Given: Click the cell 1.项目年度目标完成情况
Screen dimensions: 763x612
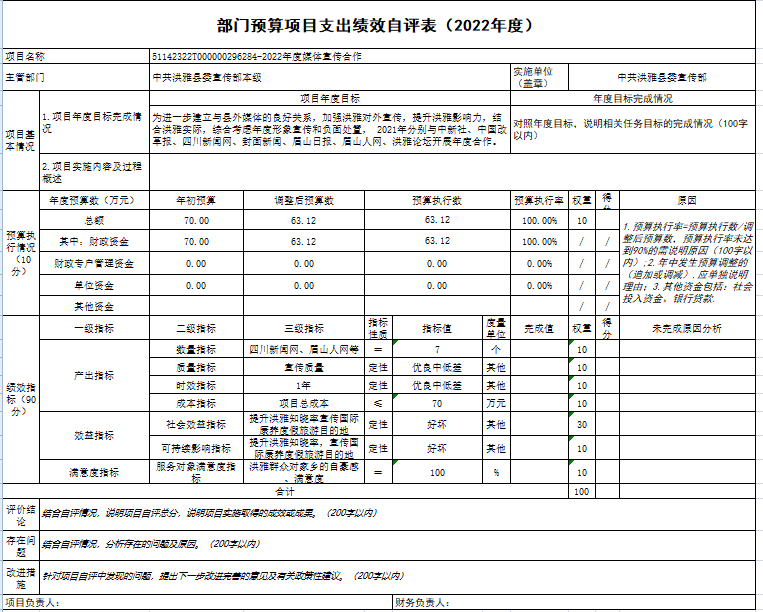Looking at the screenshot, I should pyautogui.click(x=94, y=123).
